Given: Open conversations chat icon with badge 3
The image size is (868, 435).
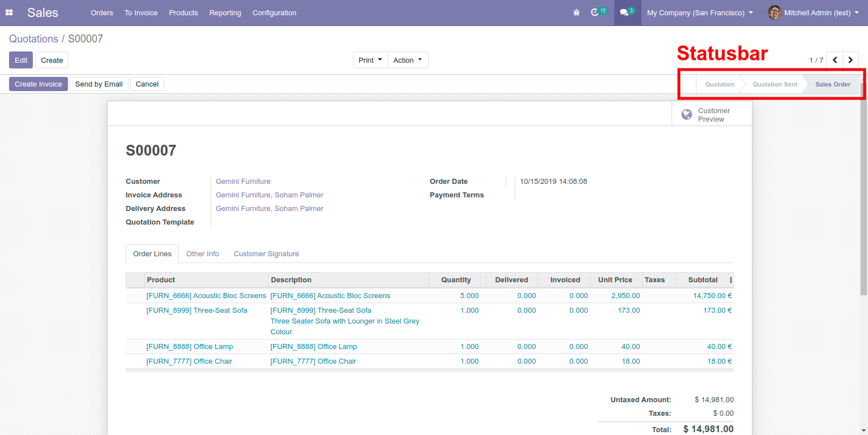Looking at the screenshot, I should click(627, 12).
